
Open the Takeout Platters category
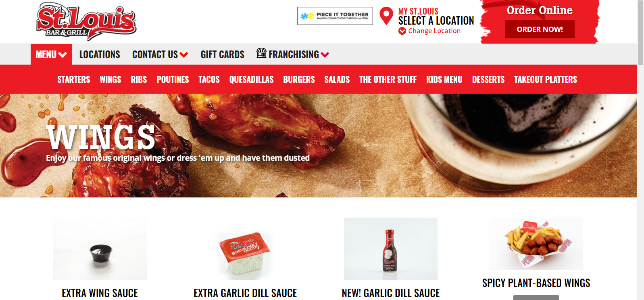pyautogui.click(x=546, y=80)
